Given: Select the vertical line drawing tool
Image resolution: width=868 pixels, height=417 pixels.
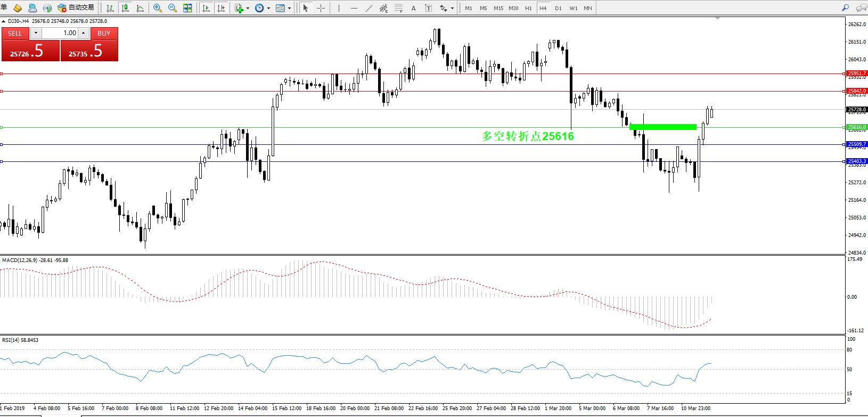Looking at the screenshot, I should [339, 8].
